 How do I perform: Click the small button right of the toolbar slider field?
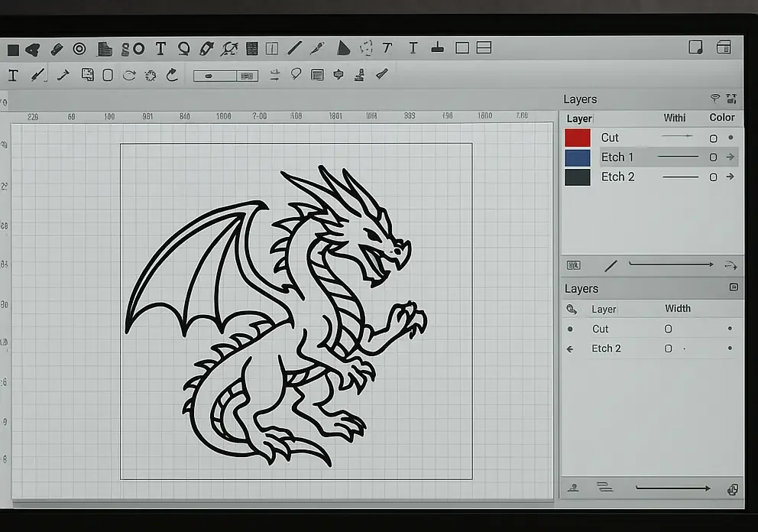tap(247, 76)
